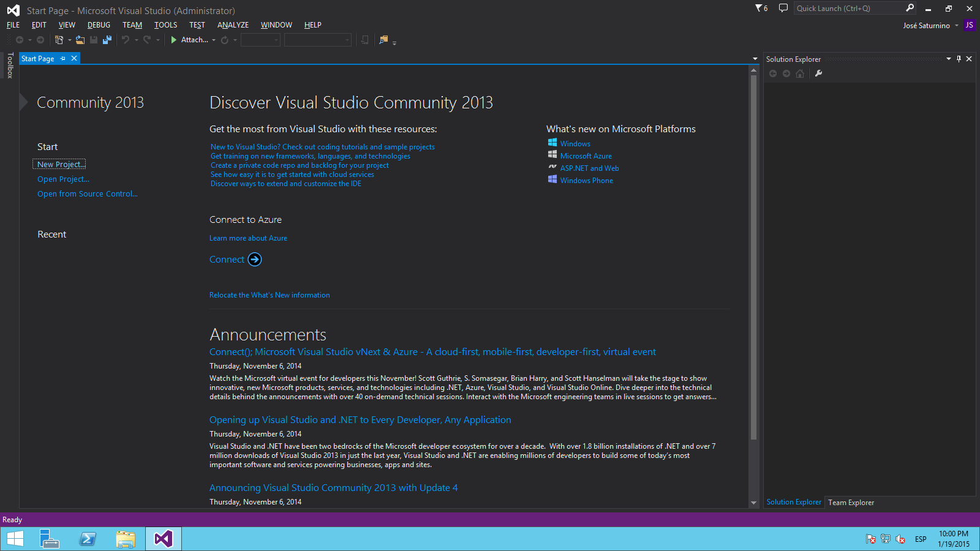Open the notifications flag showing 6

coord(761,8)
